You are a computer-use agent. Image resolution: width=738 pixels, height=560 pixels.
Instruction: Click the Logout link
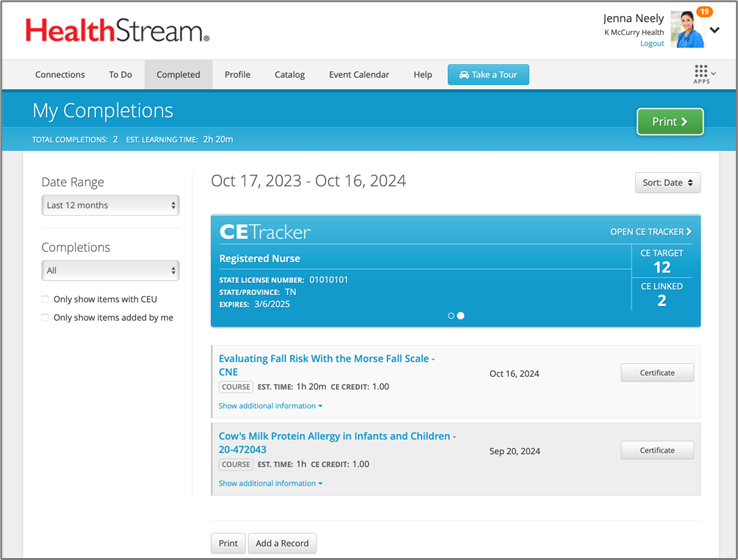pyautogui.click(x=652, y=43)
